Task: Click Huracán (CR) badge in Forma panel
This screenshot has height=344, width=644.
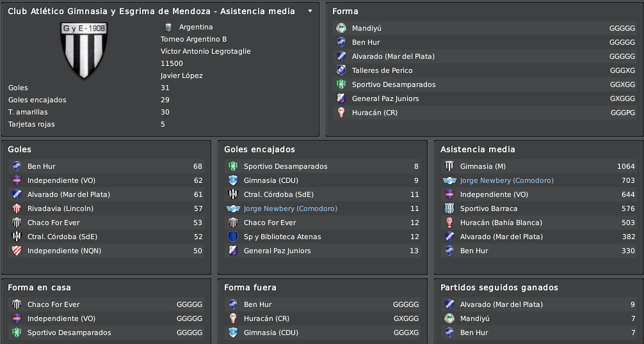Action: coord(341,113)
